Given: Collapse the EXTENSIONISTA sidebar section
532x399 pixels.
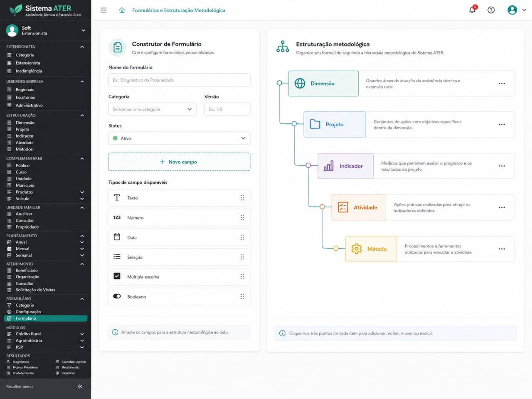Looking at the screenshot, I should 82,47.
